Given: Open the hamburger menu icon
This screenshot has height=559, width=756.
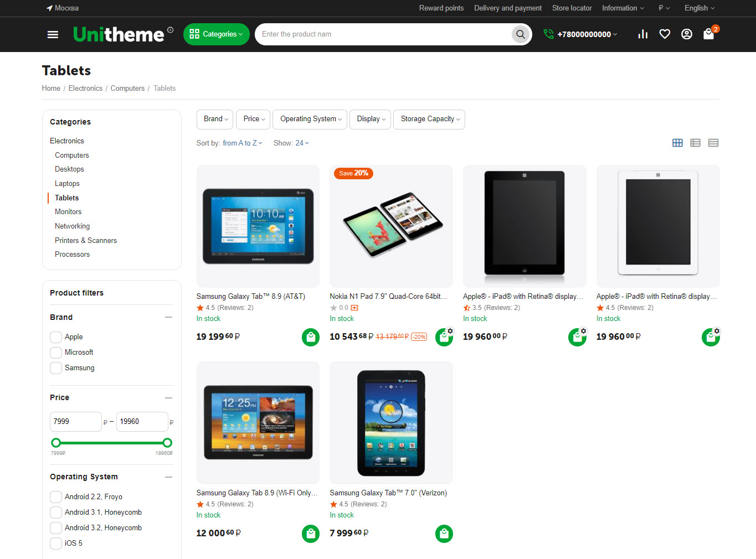Looking at the screenshot, I should (x=53, y=34).
